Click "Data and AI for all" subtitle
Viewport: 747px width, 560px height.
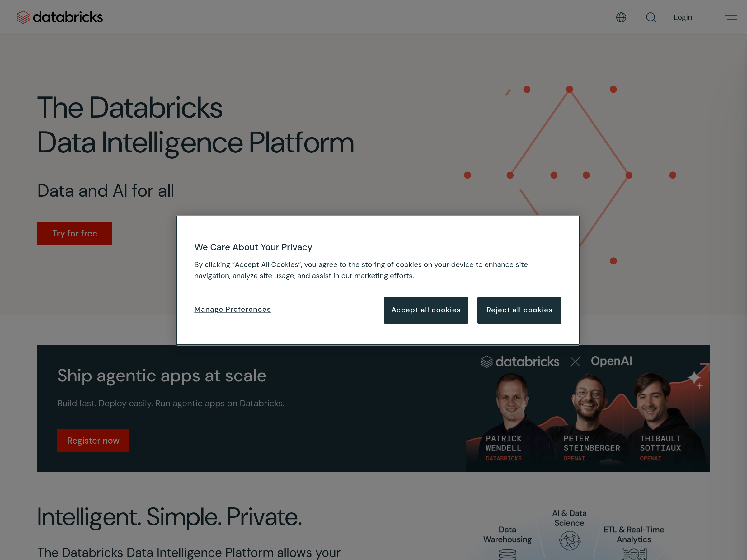(106, 191)
